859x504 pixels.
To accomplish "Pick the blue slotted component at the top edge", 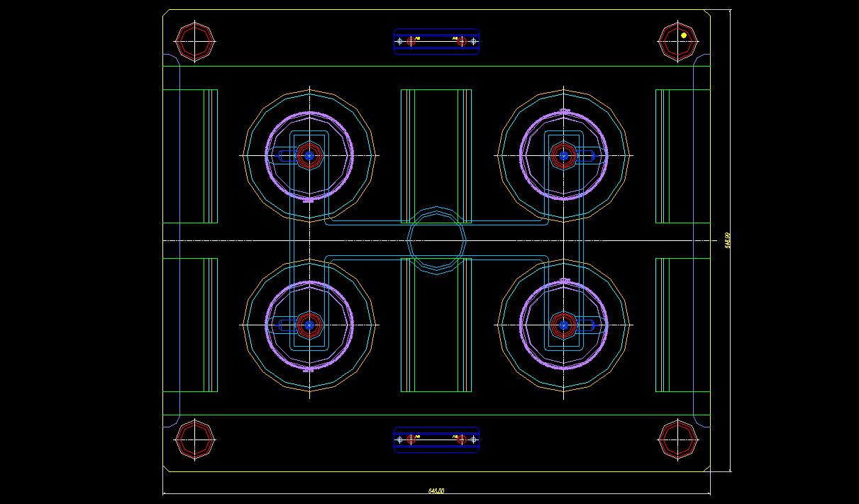I will (x=436, y=41).
